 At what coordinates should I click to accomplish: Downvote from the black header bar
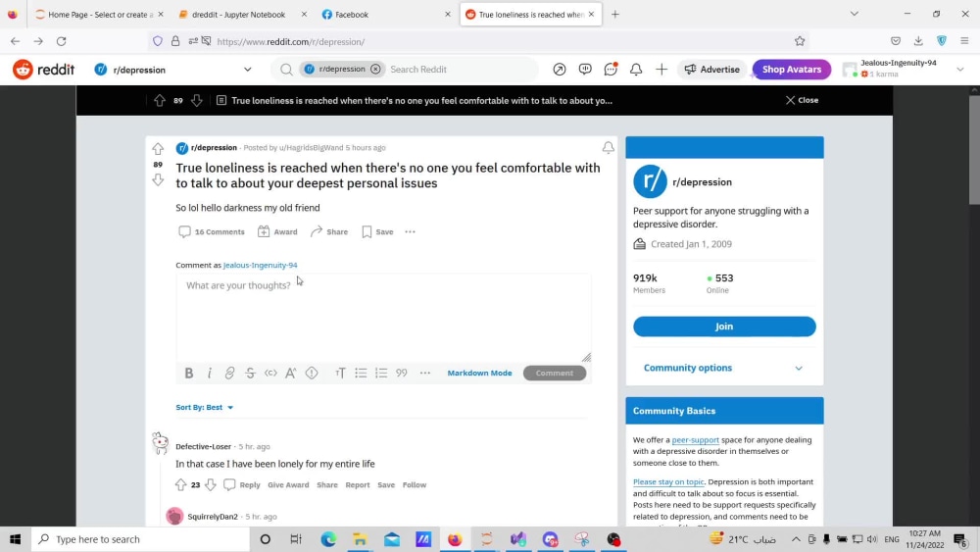coord(197,101)
